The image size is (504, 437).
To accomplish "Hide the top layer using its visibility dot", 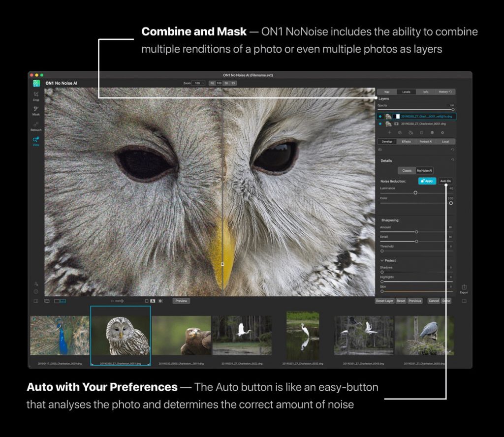I will point(380,116).
